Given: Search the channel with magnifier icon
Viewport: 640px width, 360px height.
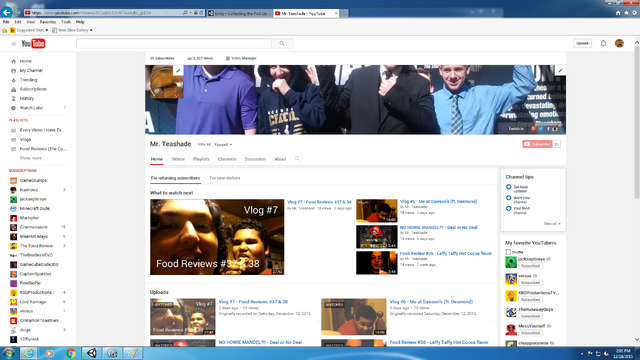Looking at the screenshot, I should [297, 159].
